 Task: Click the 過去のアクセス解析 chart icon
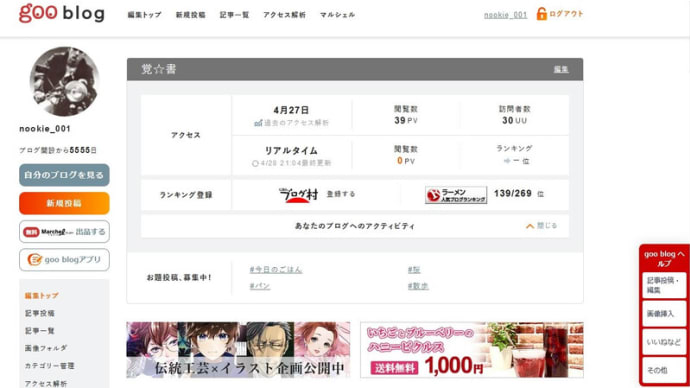pos(258,123)
